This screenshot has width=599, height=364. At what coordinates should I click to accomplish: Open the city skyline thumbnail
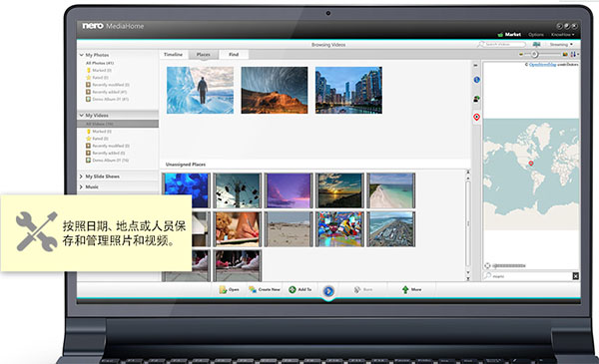348,90
